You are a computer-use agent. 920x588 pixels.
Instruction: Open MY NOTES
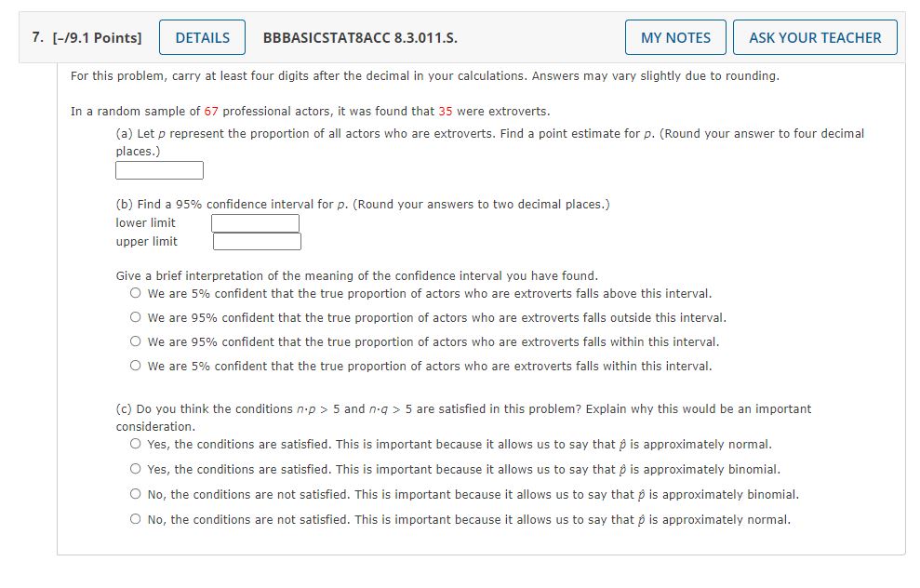click(675, 37)
